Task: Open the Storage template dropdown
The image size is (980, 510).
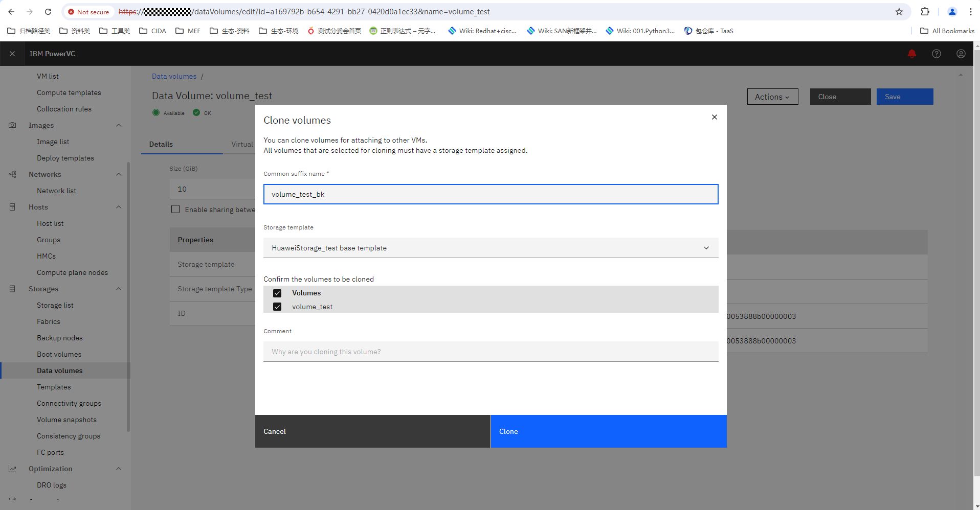Action: pyautogui.click(x=491, y=248)
